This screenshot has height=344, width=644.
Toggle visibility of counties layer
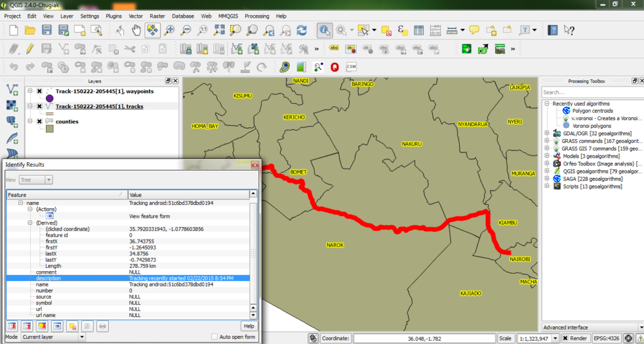click(x=40, y=121)
